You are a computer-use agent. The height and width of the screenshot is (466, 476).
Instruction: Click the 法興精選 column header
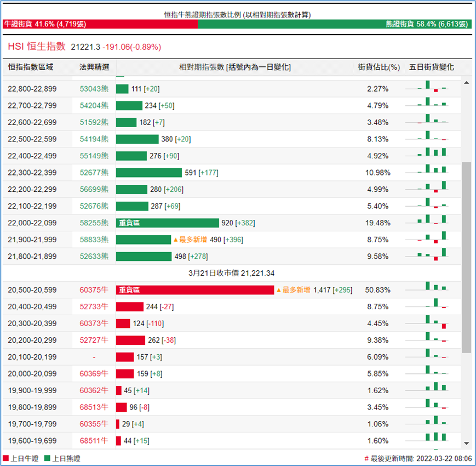point(94,67)
